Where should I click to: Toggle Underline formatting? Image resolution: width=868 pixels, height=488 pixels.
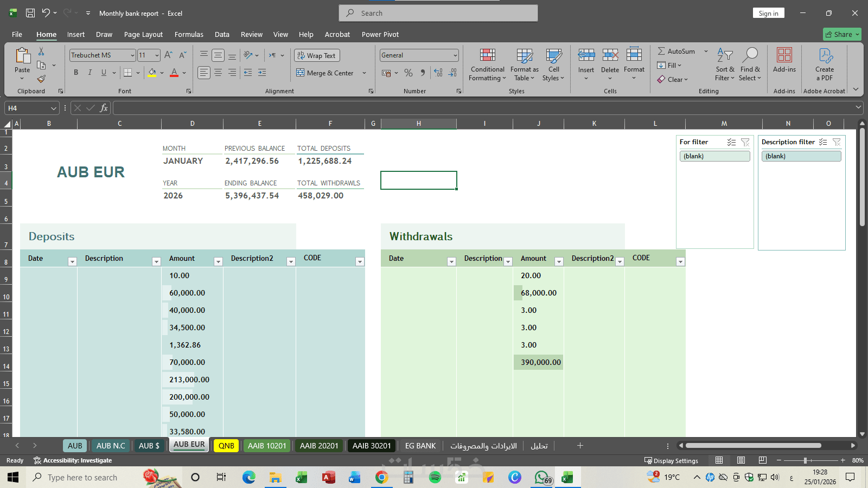pos(104,73)
